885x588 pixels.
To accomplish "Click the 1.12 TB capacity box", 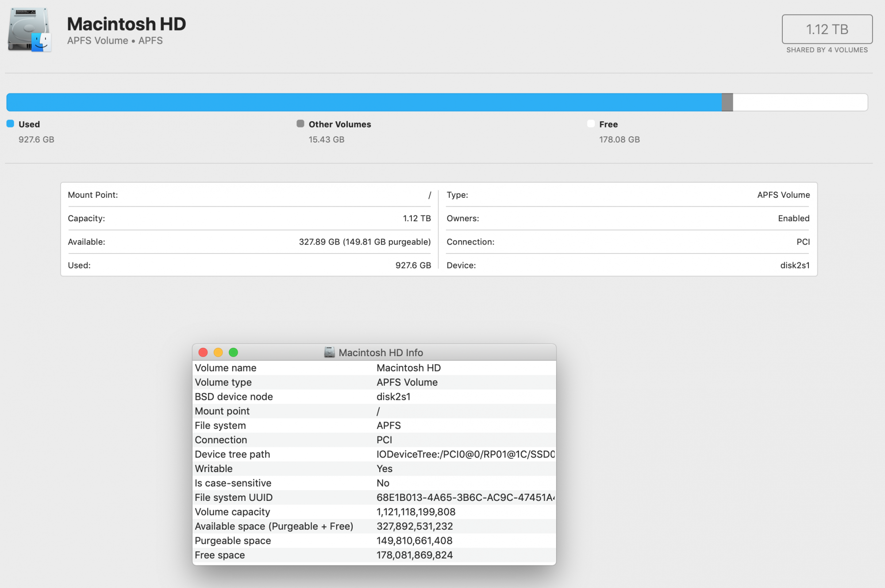I will point(827,29).
